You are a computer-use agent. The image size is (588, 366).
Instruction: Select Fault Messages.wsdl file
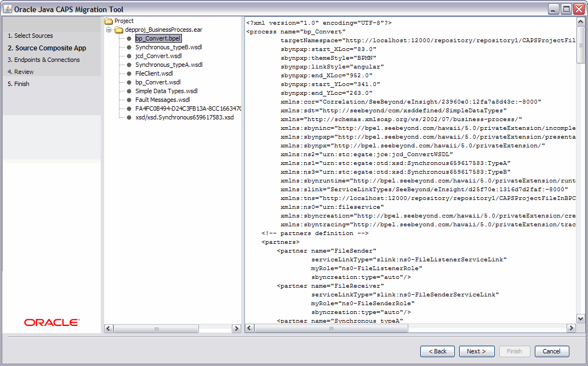(x=163, y=100)
